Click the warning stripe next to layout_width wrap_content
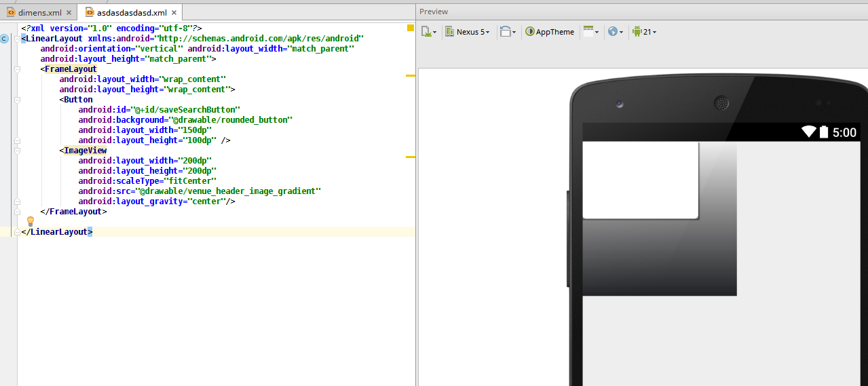868x386 pixels. coord(410,75)
